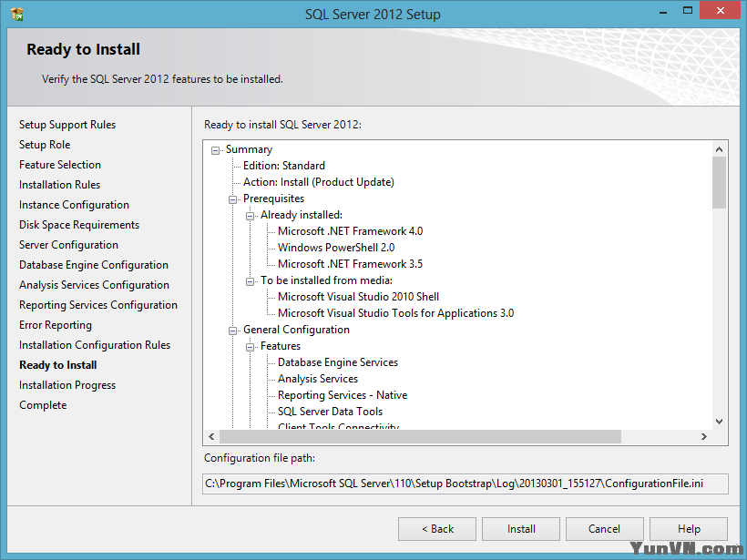Select Database Engine Services item
The height and width of the screenshot is (560, 747).
pos(338,362)
